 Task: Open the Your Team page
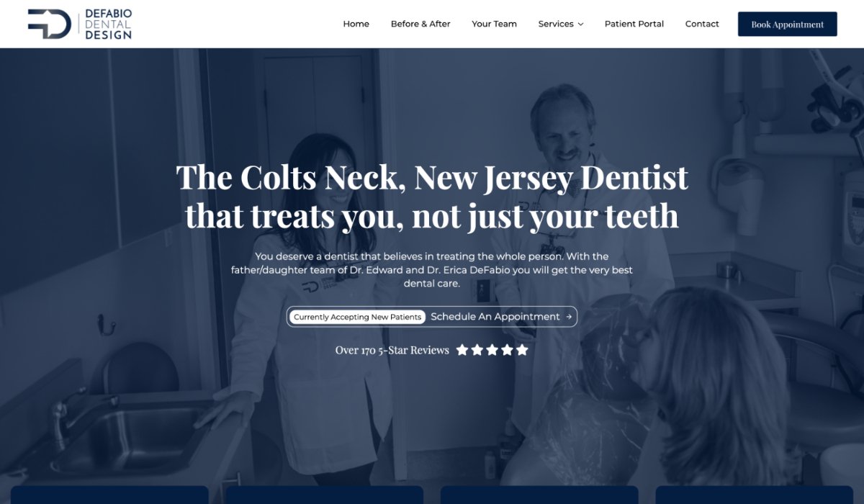(x=494, y=24)
